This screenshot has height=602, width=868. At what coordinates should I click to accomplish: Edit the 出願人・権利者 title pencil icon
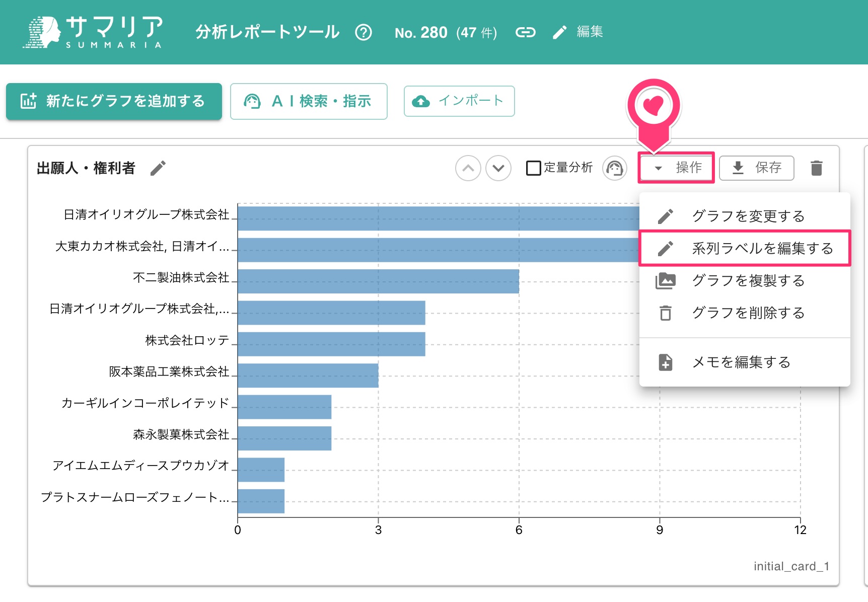(x=158, y=168)
